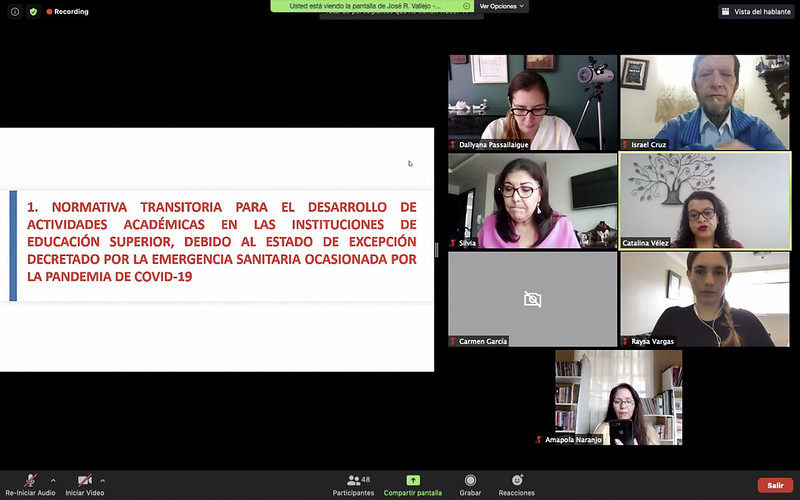Screen dimensions: 800x500
Task: Expand video options arrow next to camera
Action: click(x=102, y=480)
